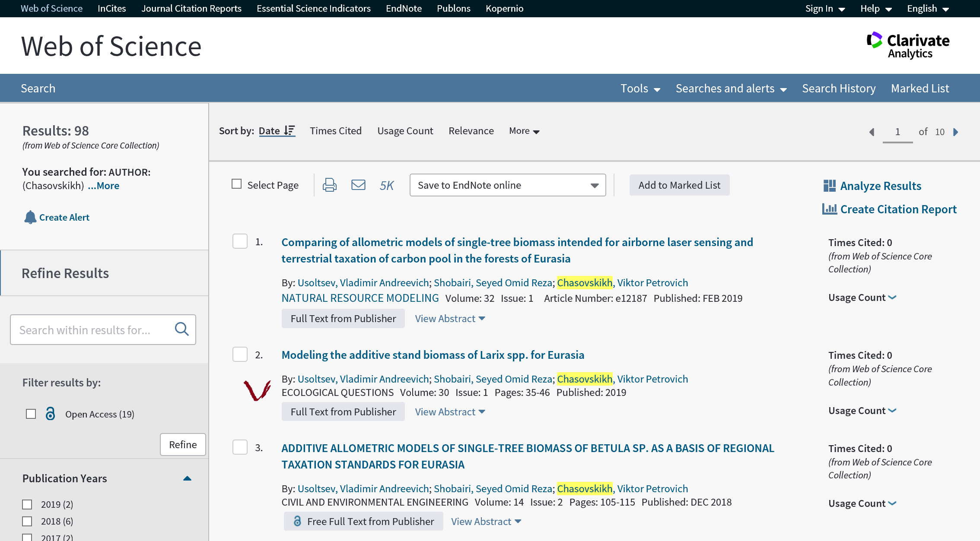Open the Larix spp. biomass article title

pyautogui.click(x=433, y=355)
